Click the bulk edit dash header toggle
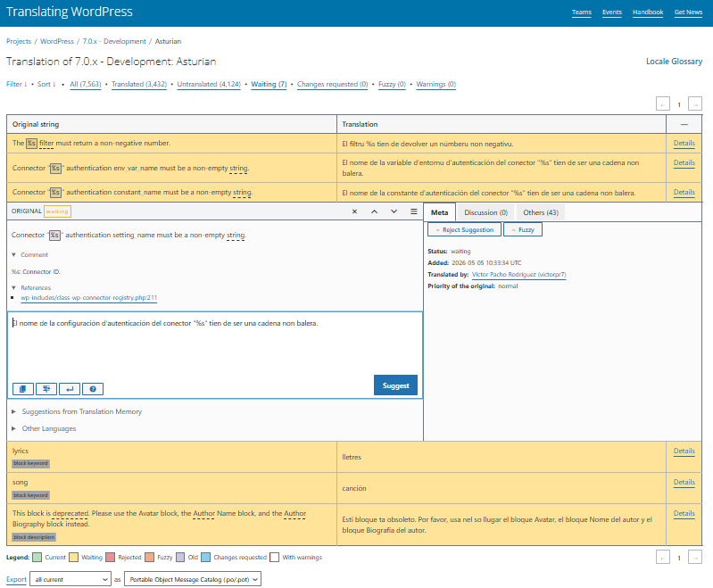The height and width of the screenshot is (588, 713). pos(684,124)
